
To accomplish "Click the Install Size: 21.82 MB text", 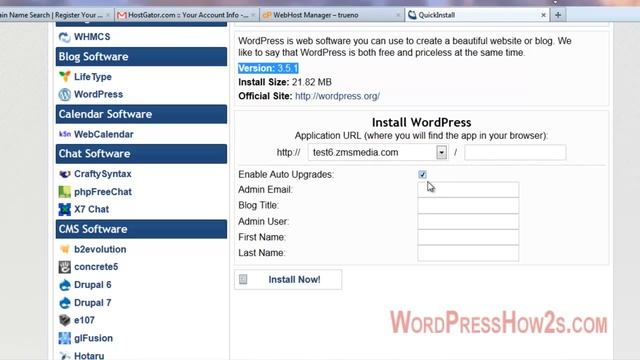I will point(285,82).
